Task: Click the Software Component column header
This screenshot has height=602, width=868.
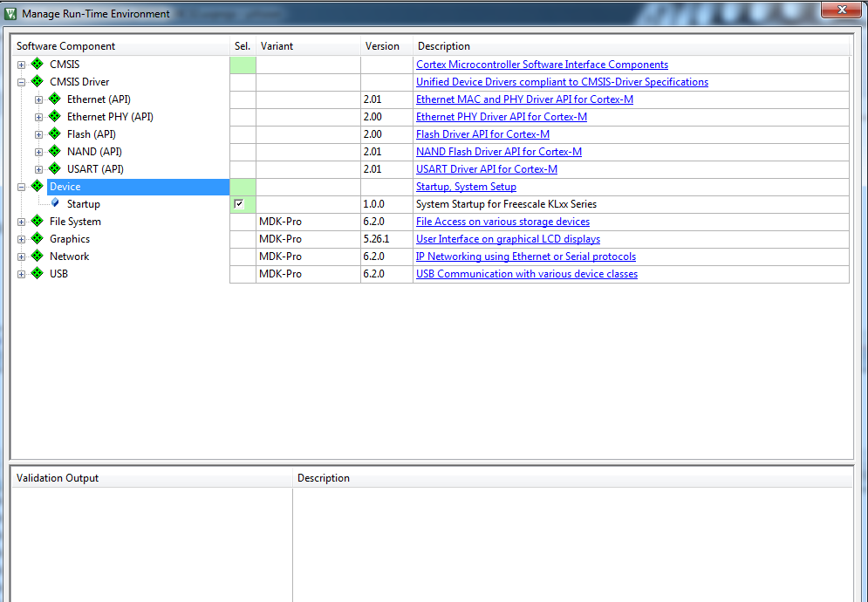Action: coord(120,46)
